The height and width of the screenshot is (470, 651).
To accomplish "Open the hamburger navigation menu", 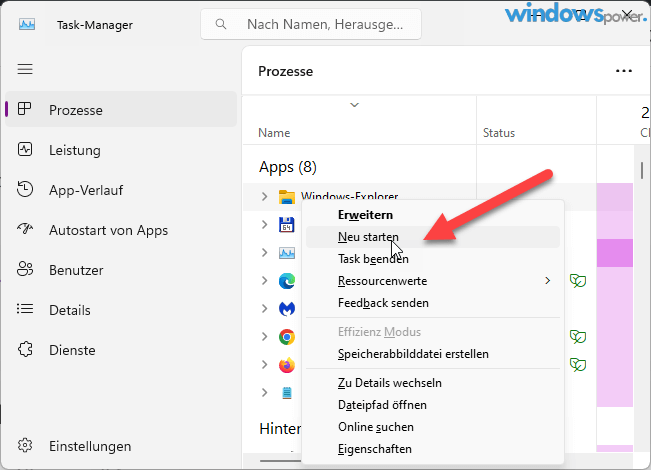I will pos(25,69).
